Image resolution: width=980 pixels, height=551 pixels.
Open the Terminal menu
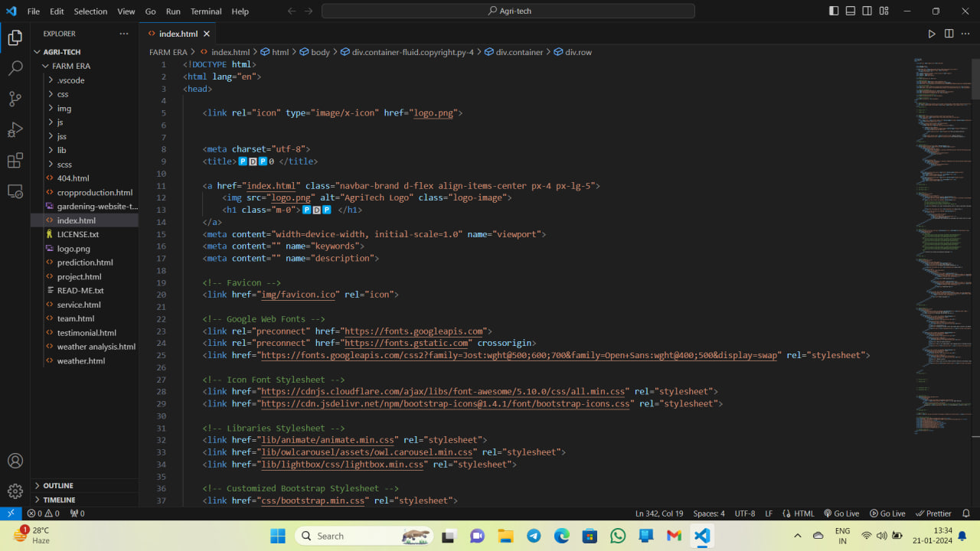[x=206, y=11]
